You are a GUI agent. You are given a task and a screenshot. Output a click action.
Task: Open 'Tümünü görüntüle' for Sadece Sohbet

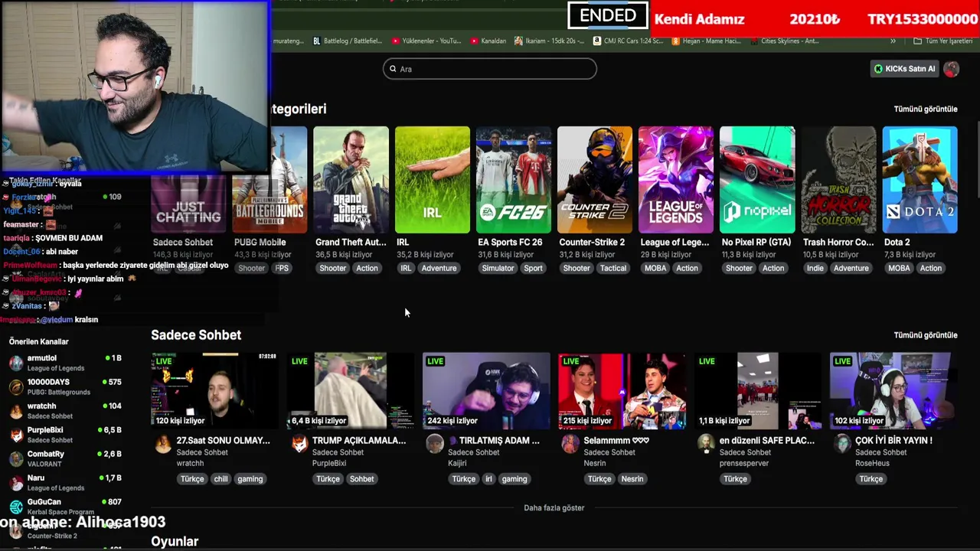[926, 335]
